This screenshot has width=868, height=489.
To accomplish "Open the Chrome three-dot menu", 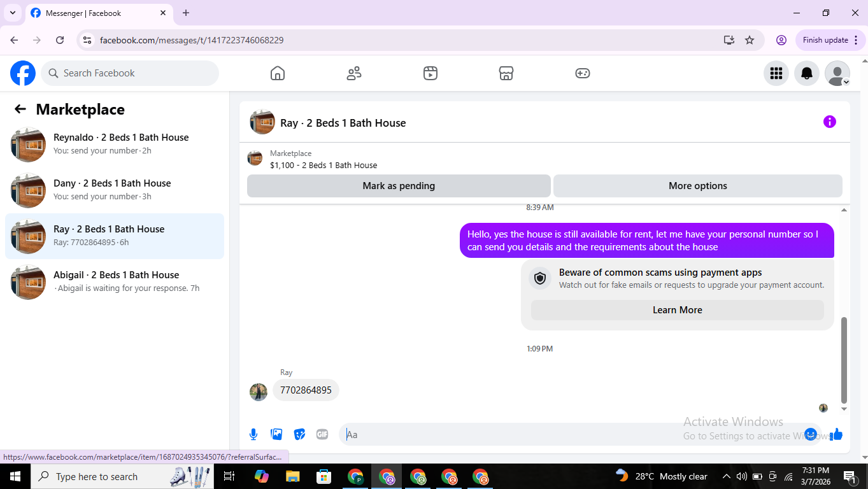I will point(856,40).
